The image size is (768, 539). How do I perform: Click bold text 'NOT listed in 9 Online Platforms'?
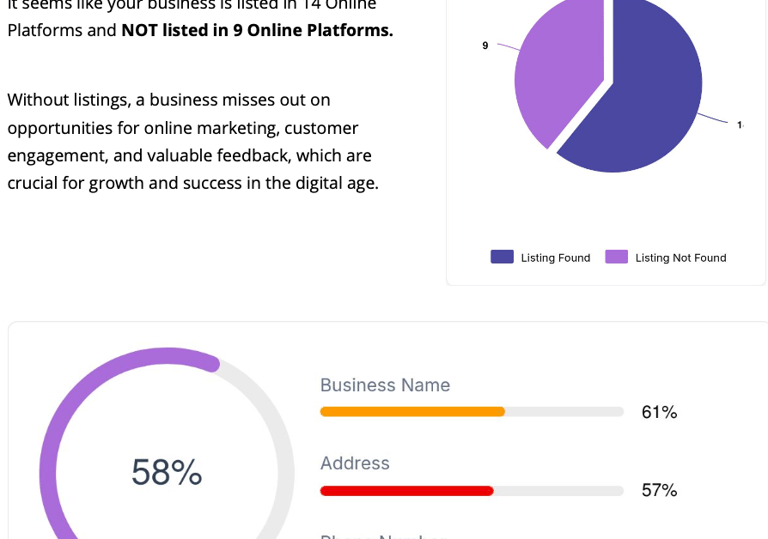[257, 30]
